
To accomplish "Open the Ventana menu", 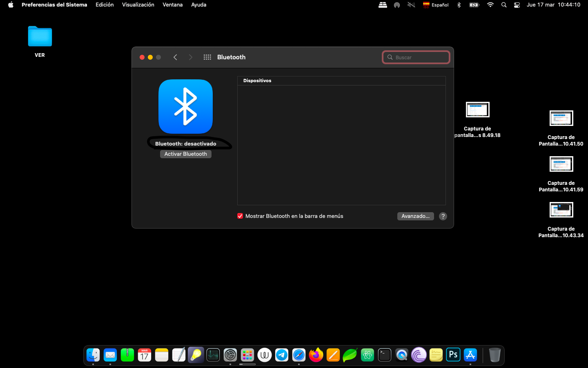I will point(172,5).
